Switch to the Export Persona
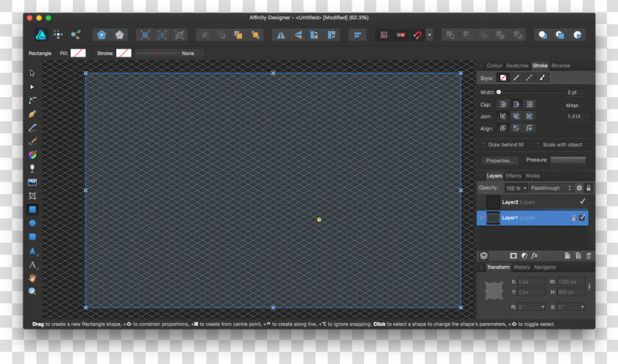This screenshot has height=364, width=618. [x=76, y=35]
